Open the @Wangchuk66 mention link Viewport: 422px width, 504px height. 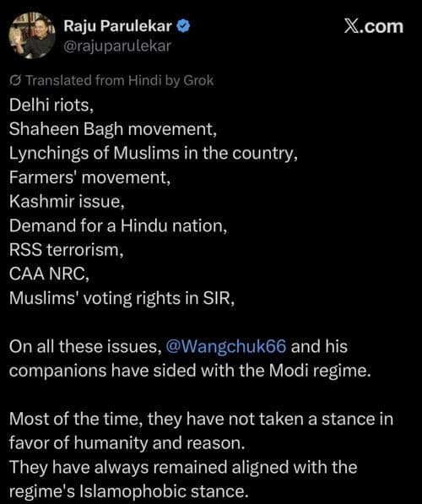[225, 346]
